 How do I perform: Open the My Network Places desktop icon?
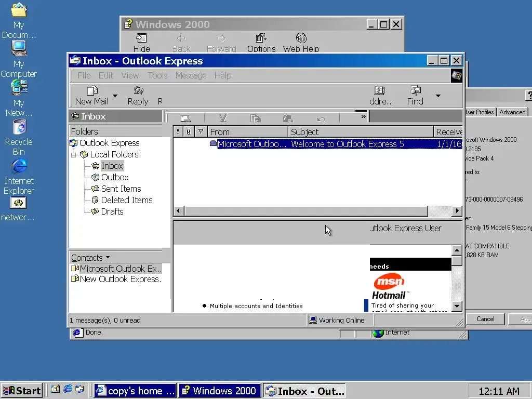click(x=19, y=98)
